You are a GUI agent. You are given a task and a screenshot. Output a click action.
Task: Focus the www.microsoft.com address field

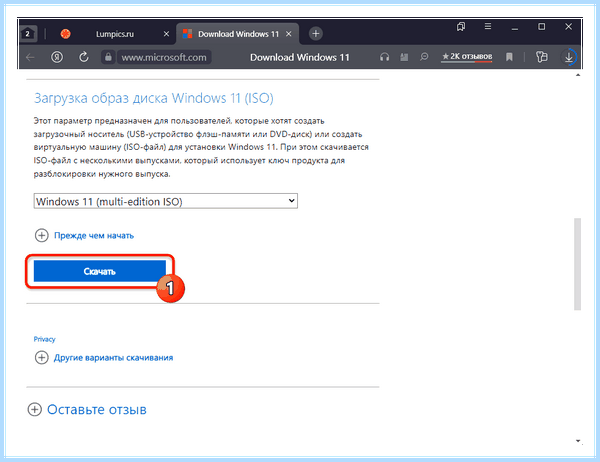click(x=164, y=57)
